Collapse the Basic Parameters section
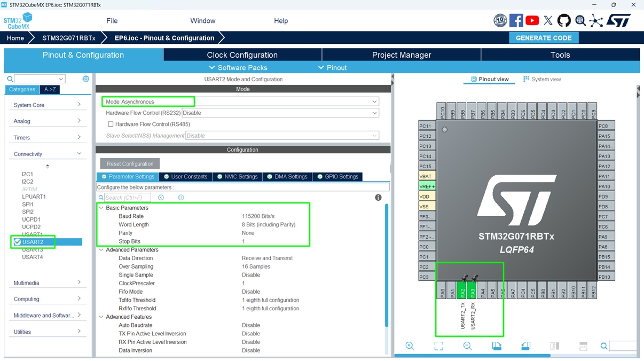Screen dimensions: 644x361 click(101, 208)
